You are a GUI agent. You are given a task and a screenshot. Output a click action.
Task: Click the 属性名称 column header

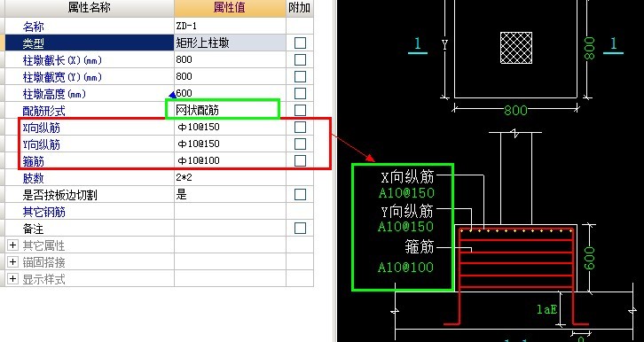(89, 8)
